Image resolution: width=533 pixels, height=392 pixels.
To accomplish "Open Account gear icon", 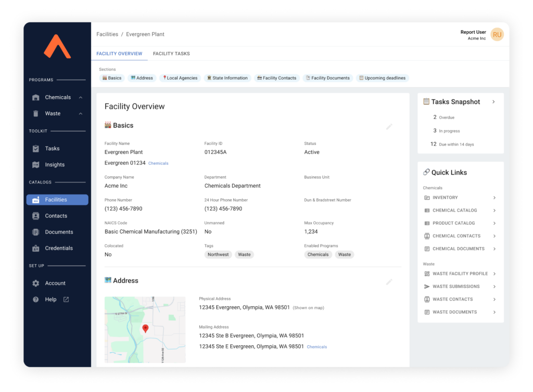I will point(36,283).
